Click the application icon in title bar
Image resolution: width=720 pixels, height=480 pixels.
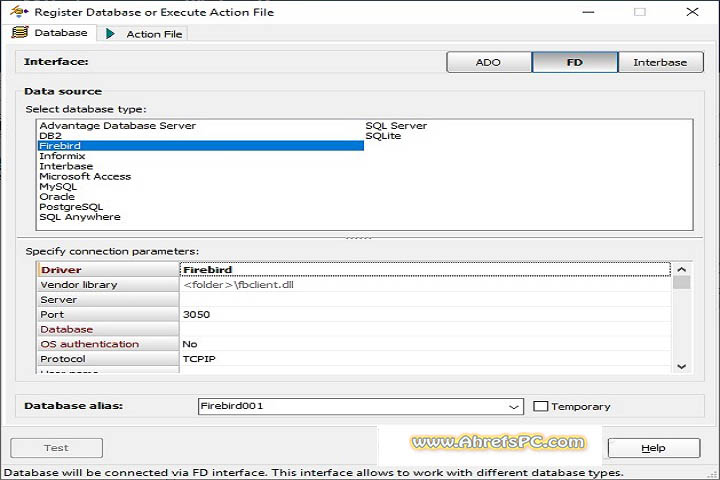click(x=19, y=11)
